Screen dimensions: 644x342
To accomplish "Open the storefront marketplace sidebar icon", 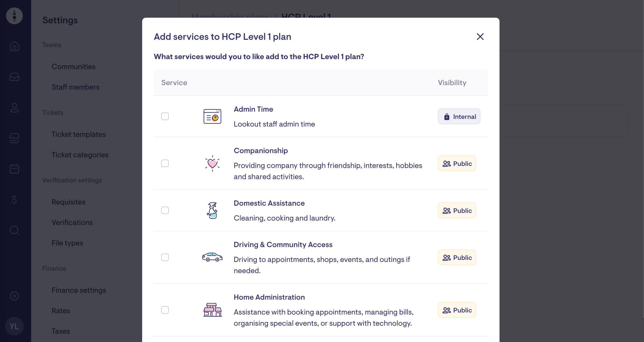I will (14, 138).
